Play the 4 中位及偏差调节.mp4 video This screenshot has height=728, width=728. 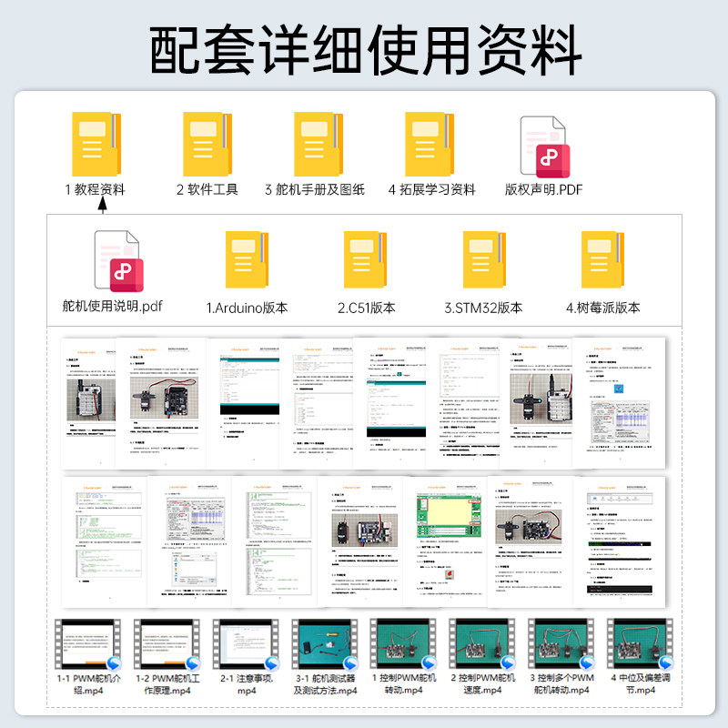[x=640, y=643]
